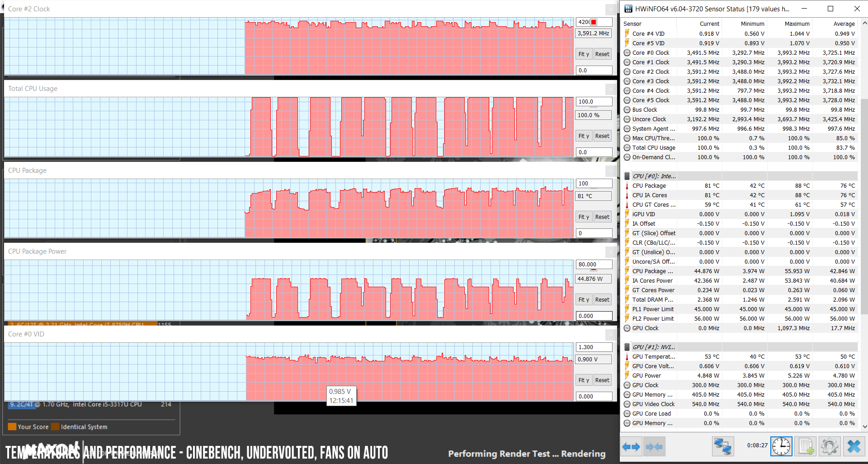The height and width of the screenshot is (464, 868).
Task: Maximize the HWiNFO64 Sensor Status window
Action: pos(830,9)
